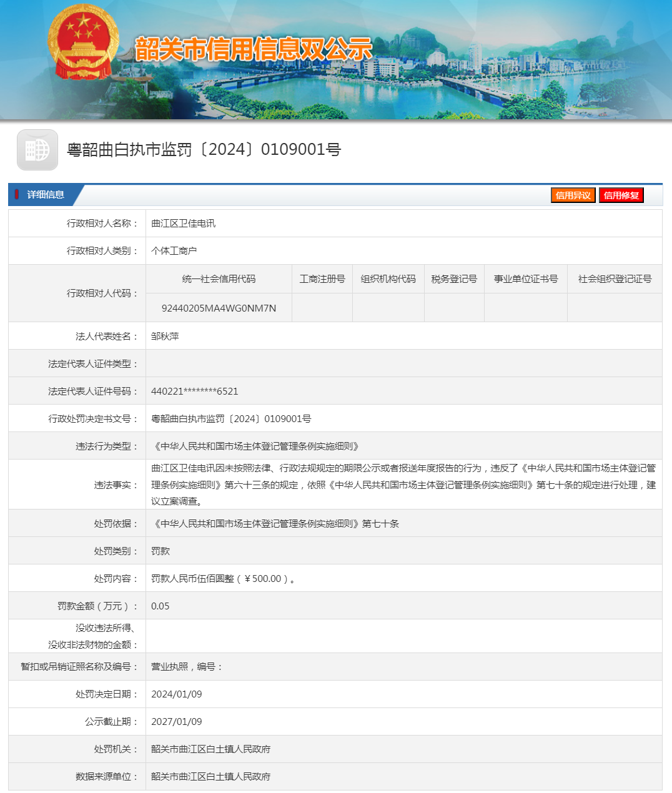The height and width of the screenshot is (793, 672).
Task: Click the national emblem in the banner
Action: [83, 42]
